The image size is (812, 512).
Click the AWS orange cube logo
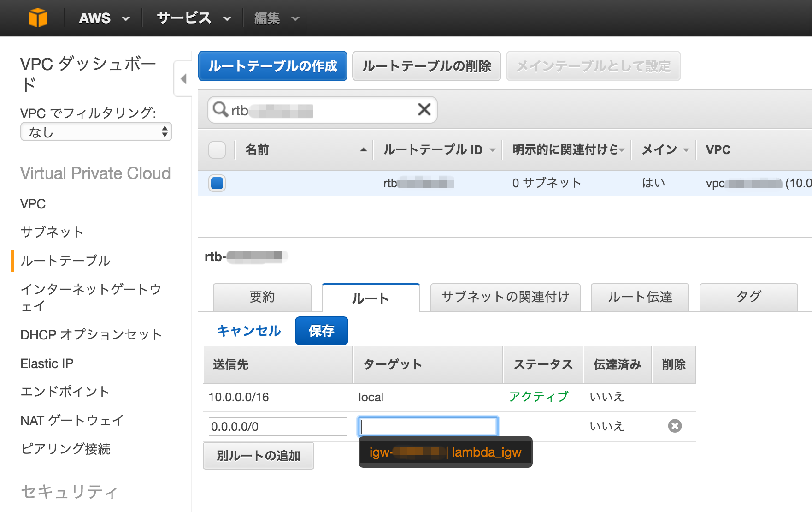pyautogui.click(x=38, y=18)
